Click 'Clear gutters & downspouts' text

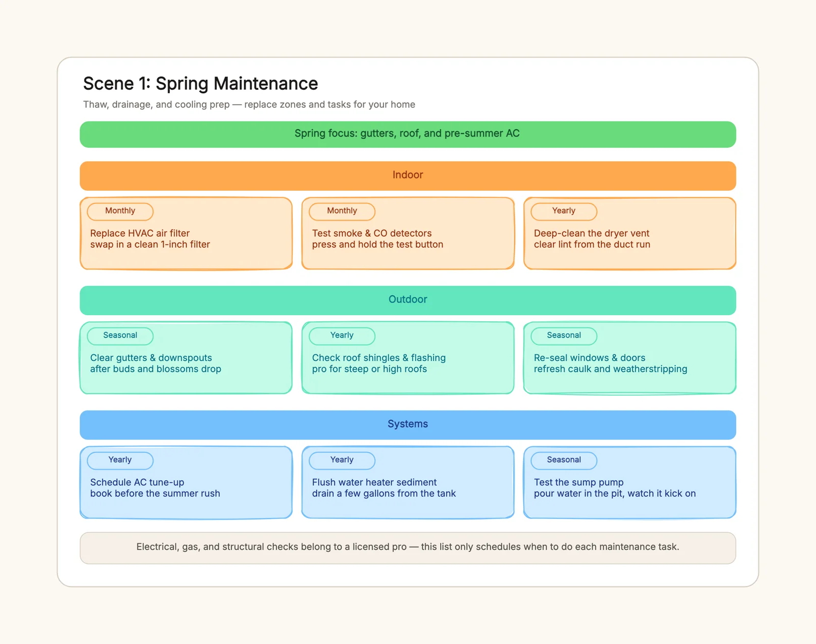[151, 357]
